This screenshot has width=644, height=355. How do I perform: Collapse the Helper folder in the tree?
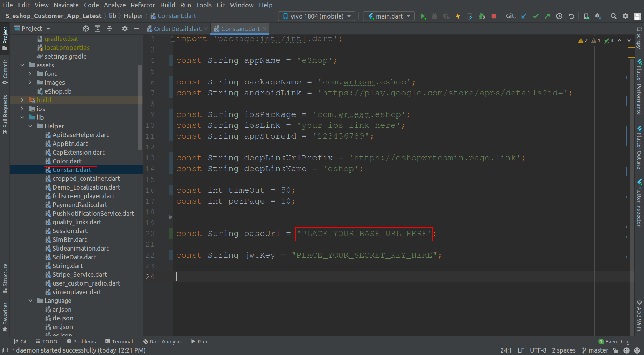click(x=30, y=126)
